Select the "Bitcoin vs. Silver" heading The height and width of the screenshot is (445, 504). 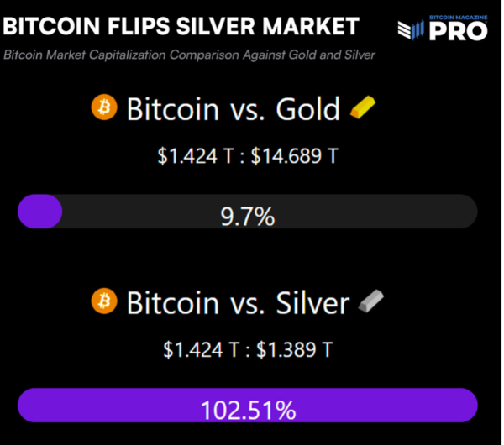coord(238,301)
